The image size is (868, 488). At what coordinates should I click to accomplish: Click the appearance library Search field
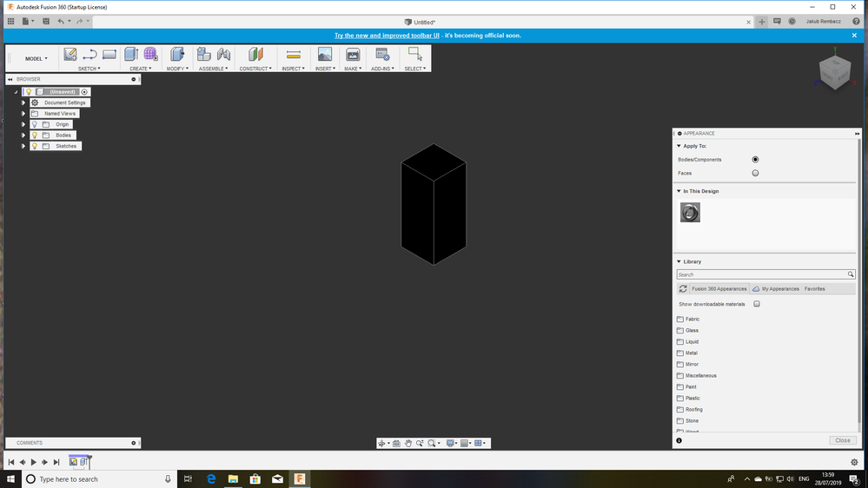tap(765, 274)
